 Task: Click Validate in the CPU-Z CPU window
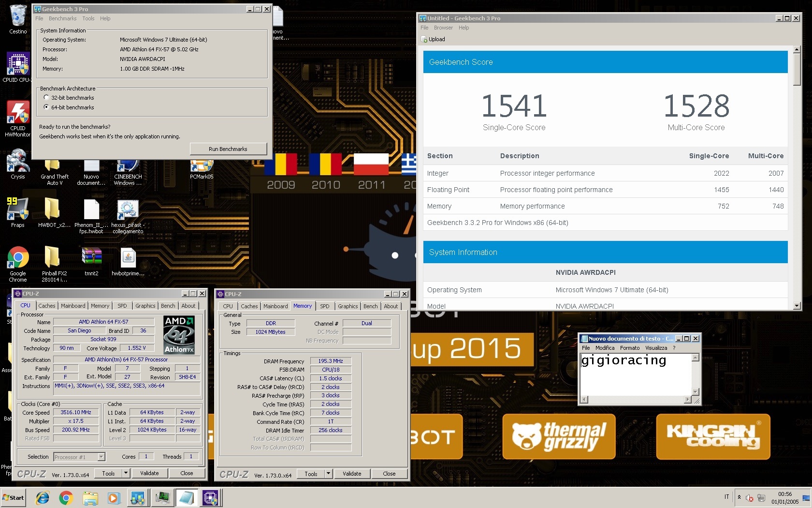(149, 474)
